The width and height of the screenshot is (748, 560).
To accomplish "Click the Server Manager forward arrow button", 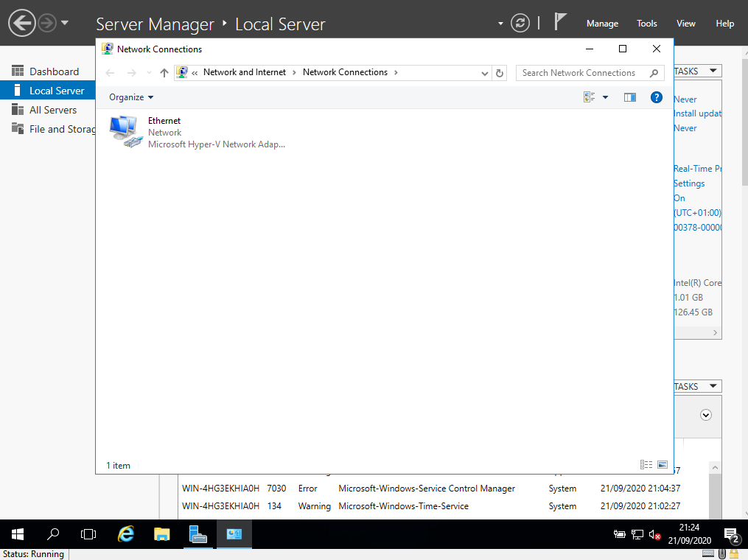I will 46,23.
